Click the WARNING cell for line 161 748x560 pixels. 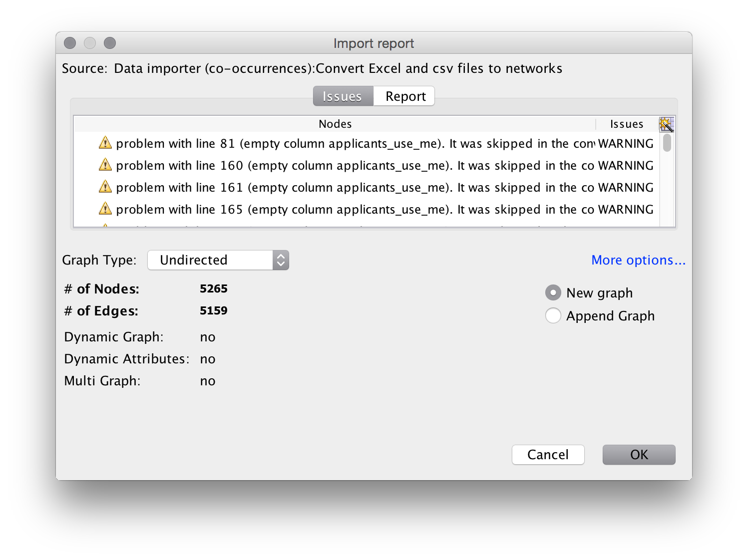(x=626, y=188)
